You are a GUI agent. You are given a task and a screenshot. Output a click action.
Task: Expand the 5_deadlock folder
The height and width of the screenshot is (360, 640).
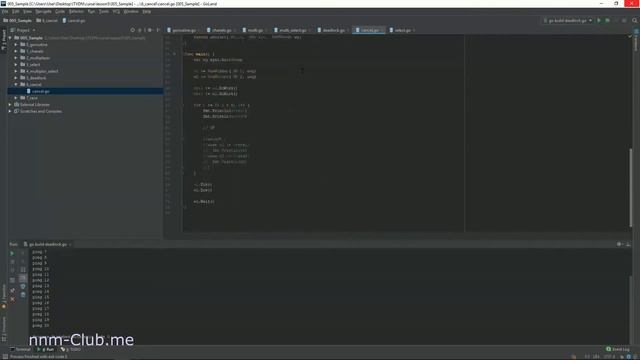(16, 78)
